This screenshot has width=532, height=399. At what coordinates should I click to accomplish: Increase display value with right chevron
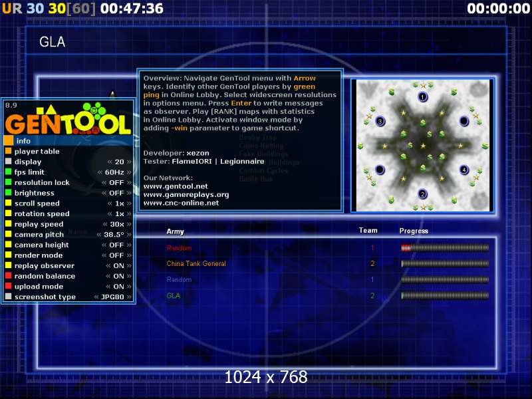(x=129, y=162)
